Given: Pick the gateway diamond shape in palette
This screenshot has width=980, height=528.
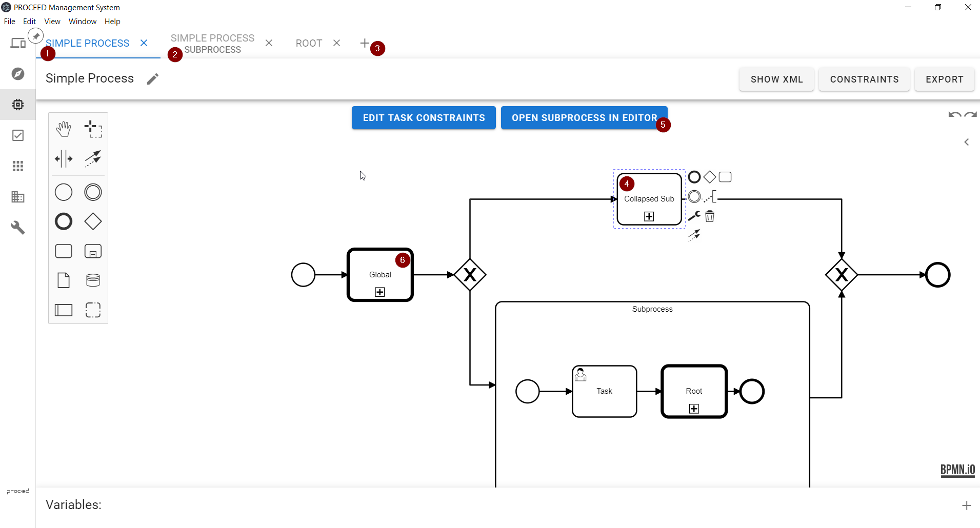Looking at the screenshot, I should [x=93, y=222].
